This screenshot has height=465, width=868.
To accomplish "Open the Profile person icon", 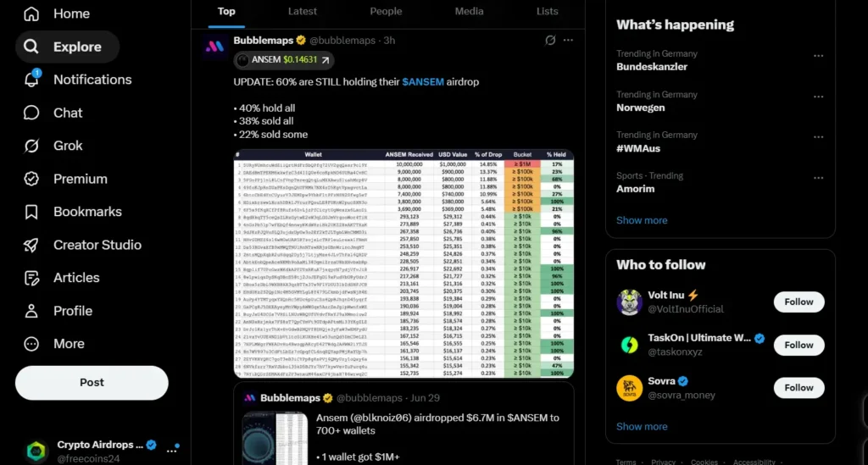I will pos(31,311).
